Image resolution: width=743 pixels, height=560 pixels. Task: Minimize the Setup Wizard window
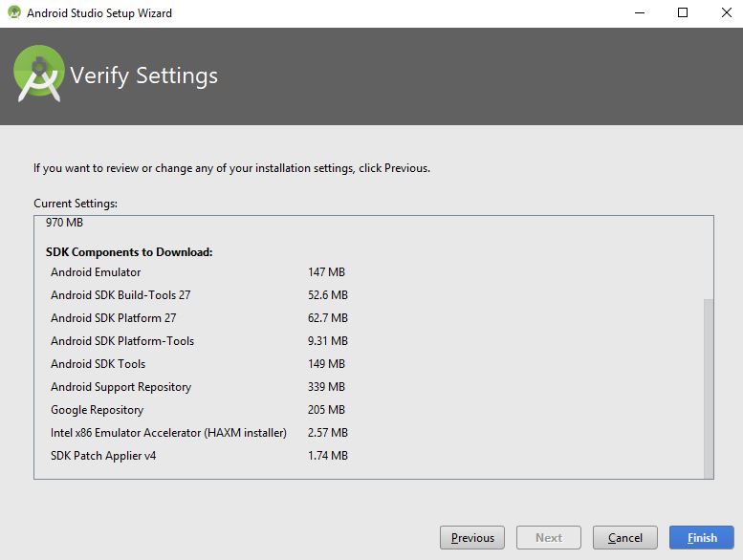(x=640, y=12)
